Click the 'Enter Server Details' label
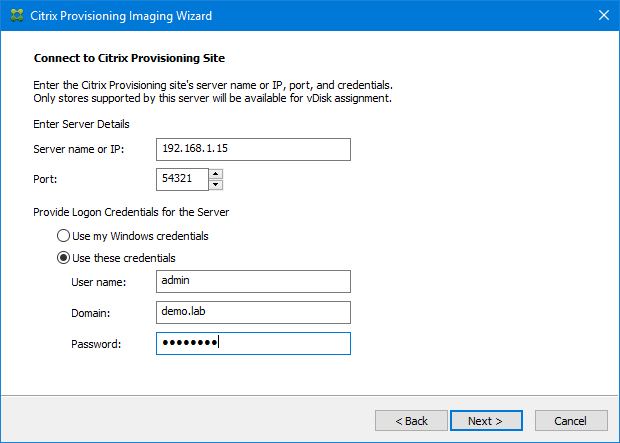Image resolution: width=620 pixels, height=443 pixels. click(x=81, y=124)
